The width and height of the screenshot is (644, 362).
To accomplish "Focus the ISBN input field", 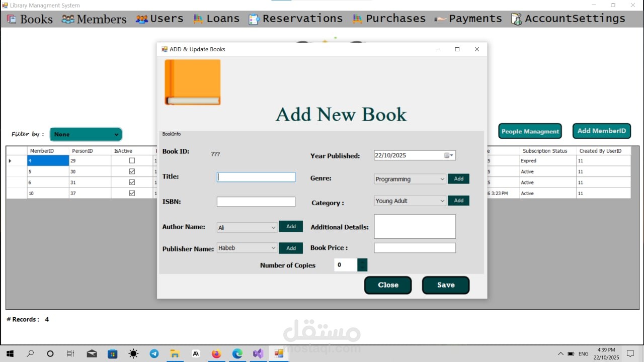I will [256, 202].
